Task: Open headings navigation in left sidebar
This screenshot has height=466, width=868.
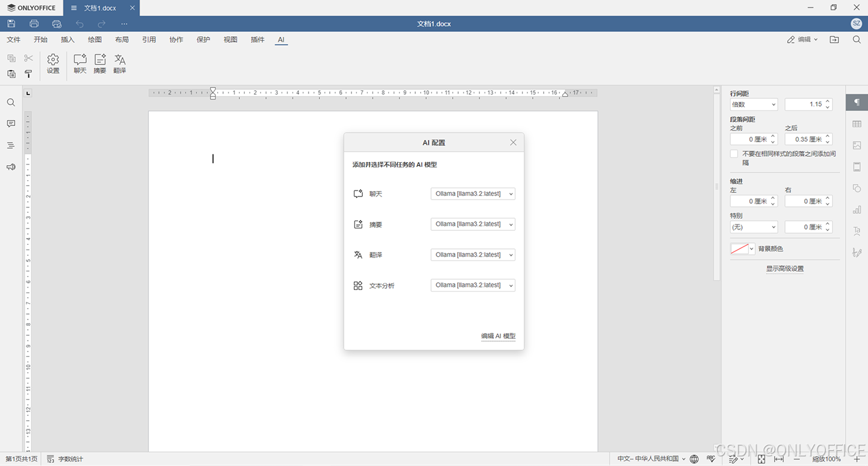Action: click(11, 145)
